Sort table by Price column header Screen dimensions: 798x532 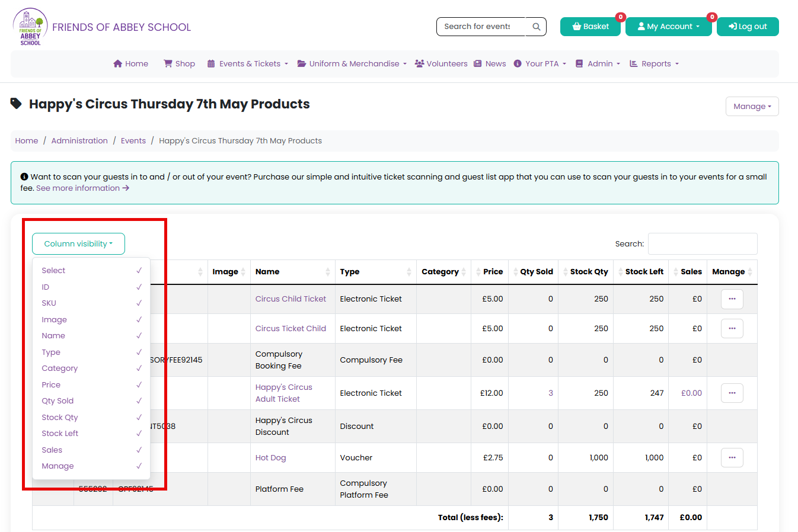tap(490, 272)
